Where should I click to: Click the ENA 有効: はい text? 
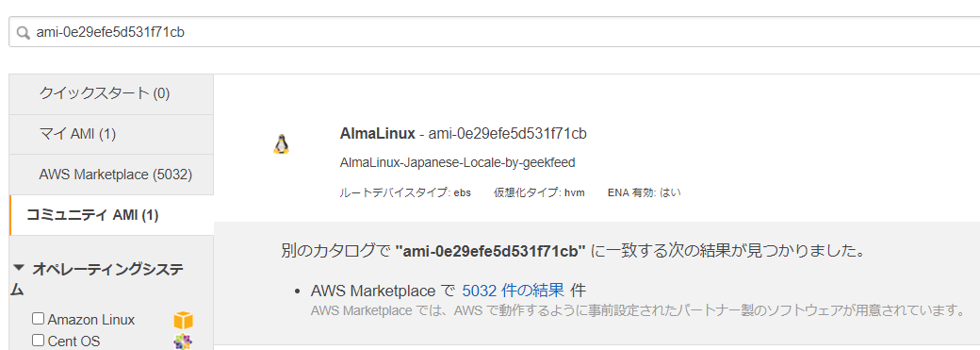click(x=644, y=192)
